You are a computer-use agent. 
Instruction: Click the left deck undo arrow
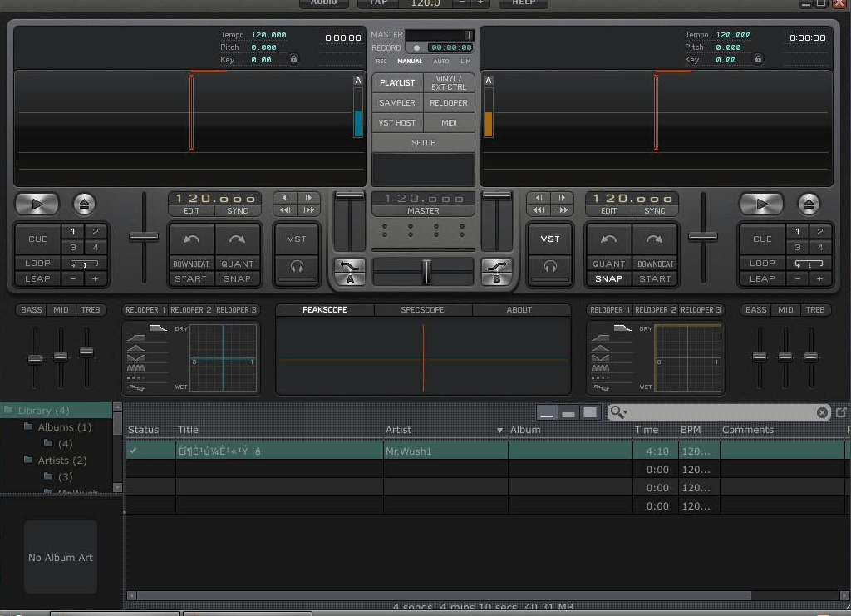click(x=192, y=239)
